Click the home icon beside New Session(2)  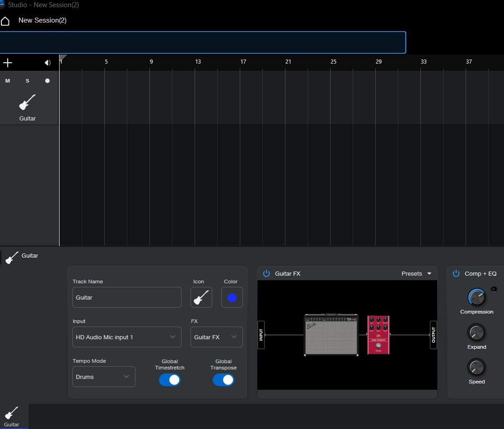coord(5,21)
